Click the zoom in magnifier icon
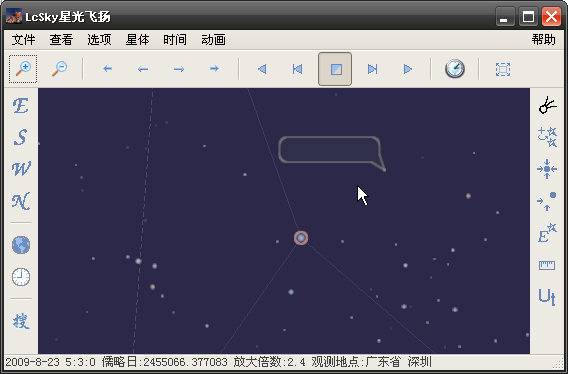This screenshot has width=568, height=374. click(23, 69)
